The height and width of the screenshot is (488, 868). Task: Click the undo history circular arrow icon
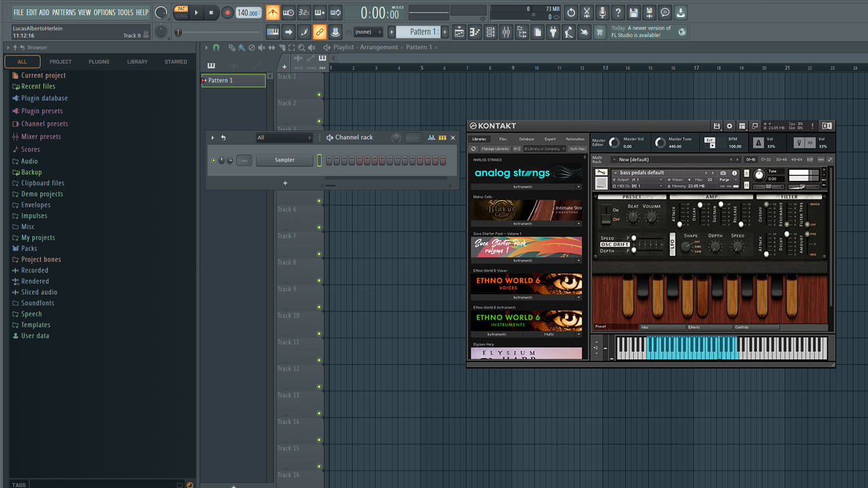pyautogui.click(x=571, y=12)
